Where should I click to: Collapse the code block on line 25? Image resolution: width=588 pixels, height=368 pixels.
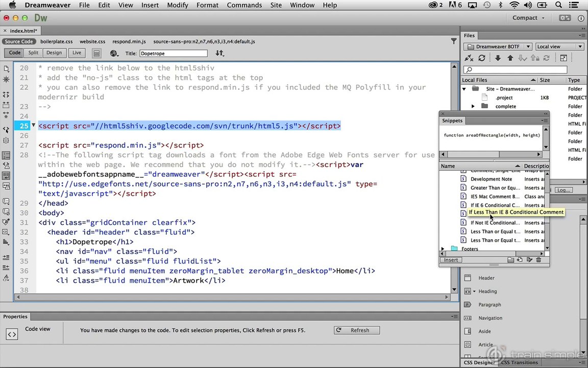pos(33,125)
